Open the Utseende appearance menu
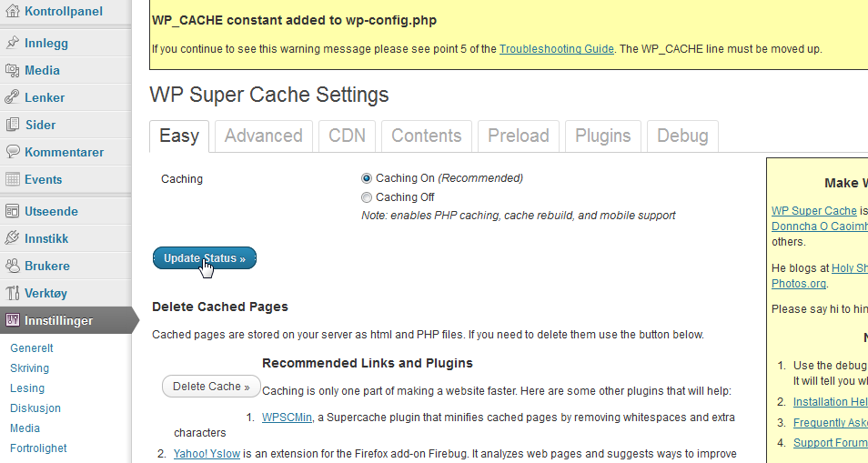This screenshot has width=868, height=463. [51, 211]
